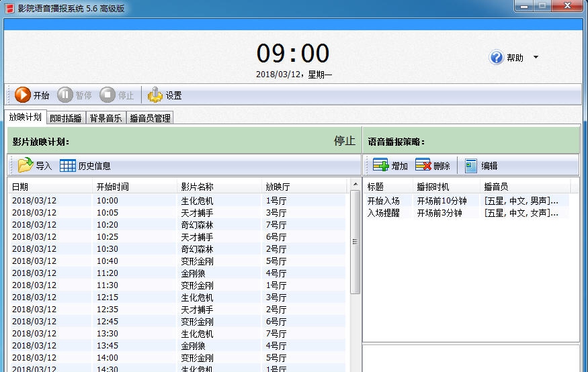Image resolution: width=588 pixels, height=372 pixels.
Task: Click 6号厅 in the 12:45 row
Action: point(276,322)
